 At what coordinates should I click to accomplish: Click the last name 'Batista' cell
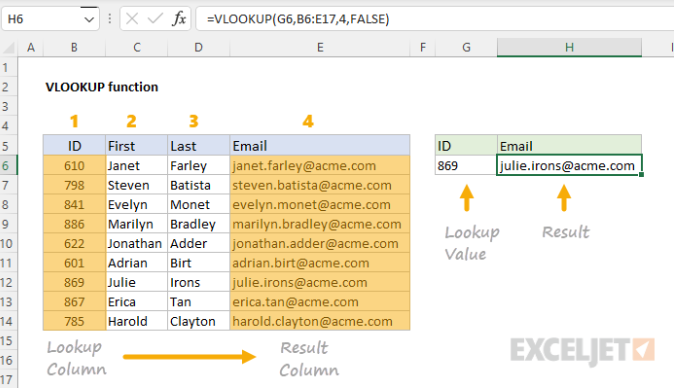[199, 185]
